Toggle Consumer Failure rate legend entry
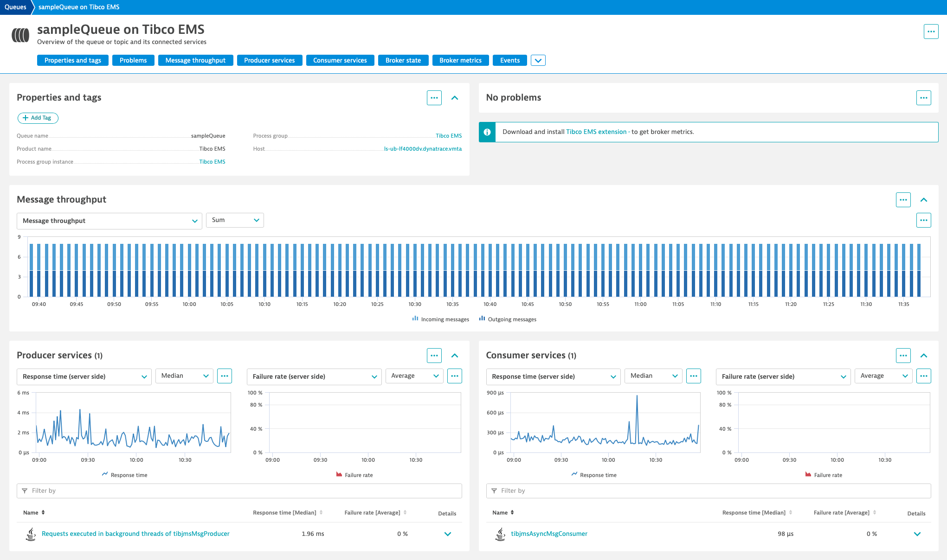 point(824,475)
